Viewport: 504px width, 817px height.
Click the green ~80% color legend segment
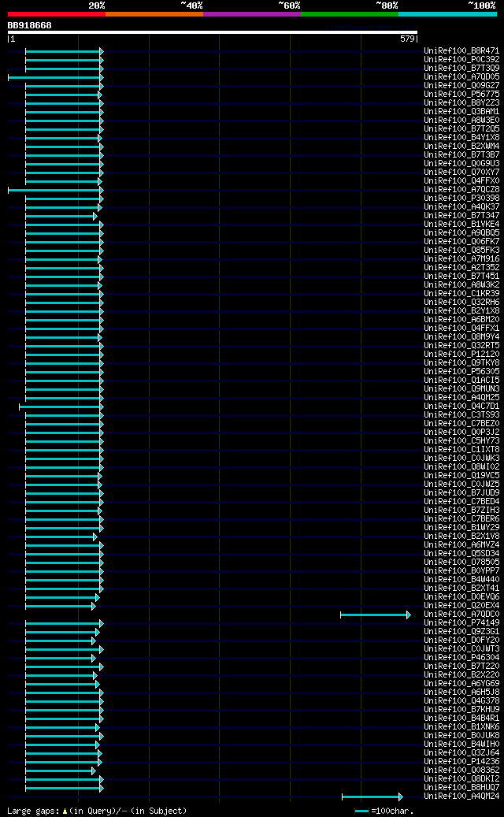(350, 14)
